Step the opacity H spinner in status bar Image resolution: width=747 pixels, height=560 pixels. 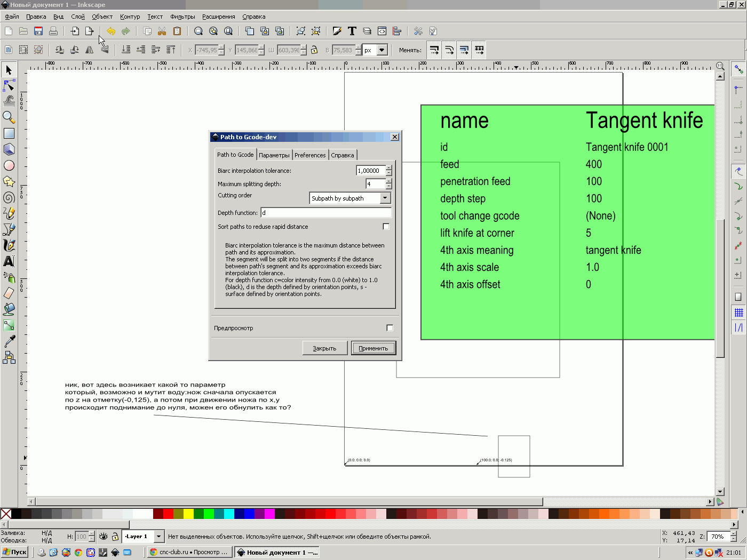point(92,537)
